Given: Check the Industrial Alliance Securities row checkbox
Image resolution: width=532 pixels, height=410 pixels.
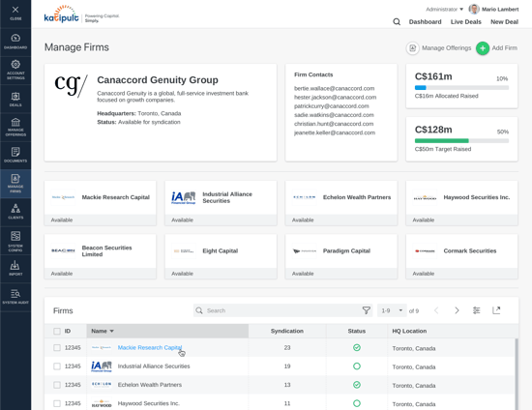Looking at the screenshot, I should [x=57, y=366].
